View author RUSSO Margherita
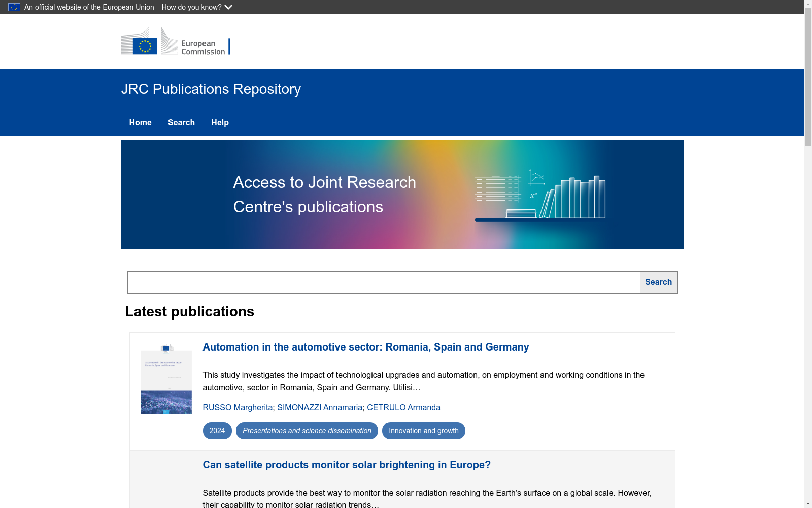 (x=238, y=407)
